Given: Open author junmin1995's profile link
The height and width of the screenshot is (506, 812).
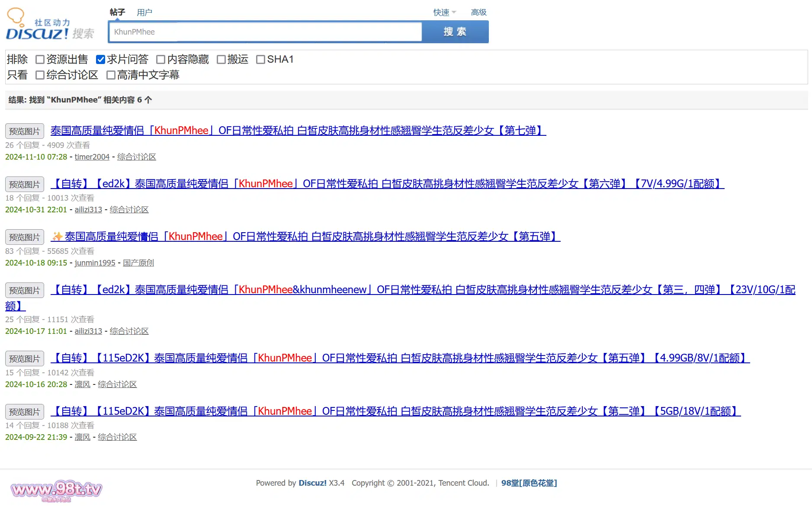Looking at the screenshot, I should (95, 263).
